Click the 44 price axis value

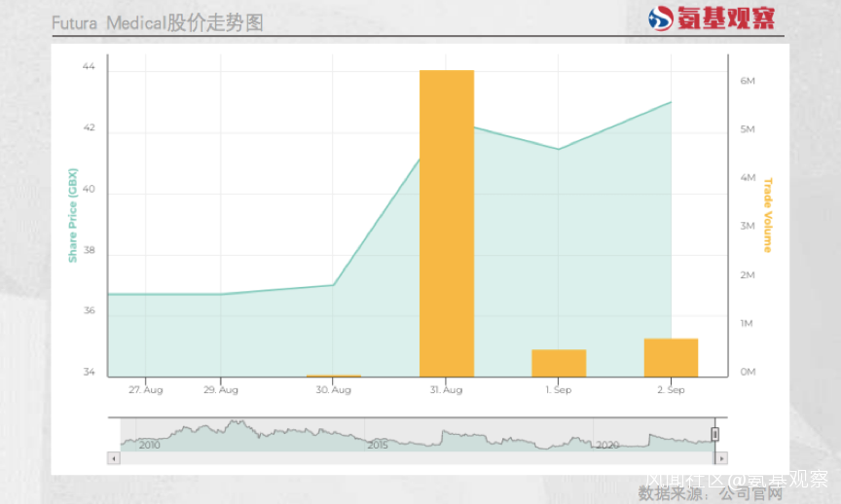click(x=89, y=66)
